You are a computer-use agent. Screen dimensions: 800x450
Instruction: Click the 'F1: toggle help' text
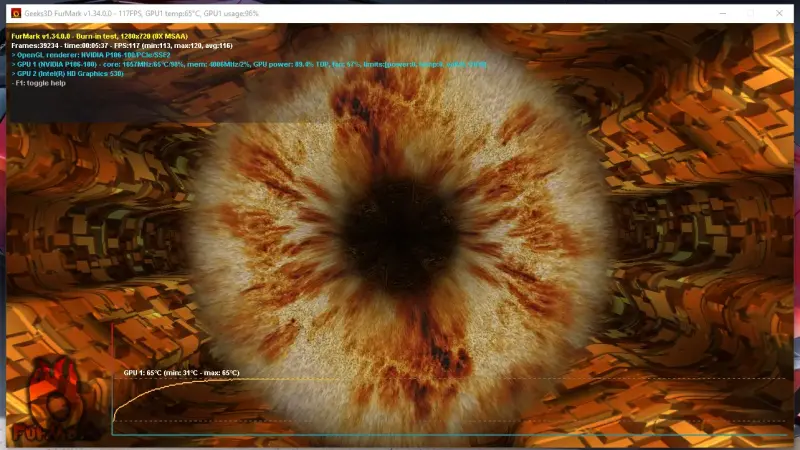coord(39,83)
